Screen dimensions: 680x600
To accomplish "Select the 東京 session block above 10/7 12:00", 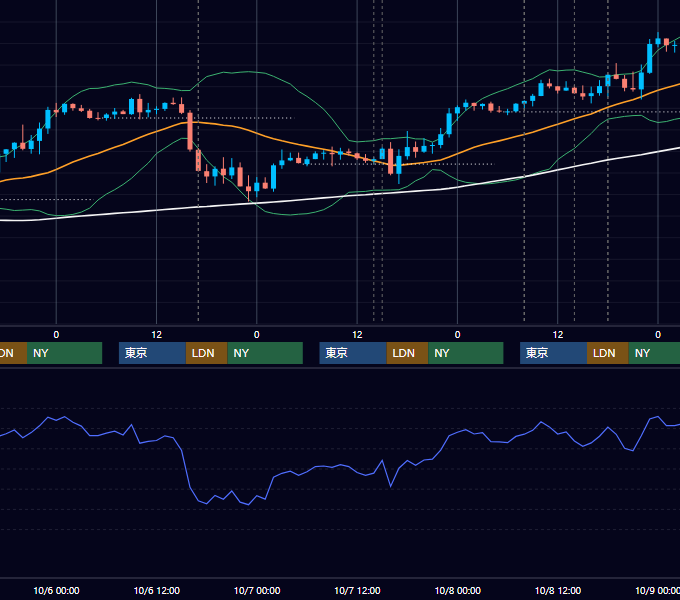I will pyautogui.click(x=353, y=353).
